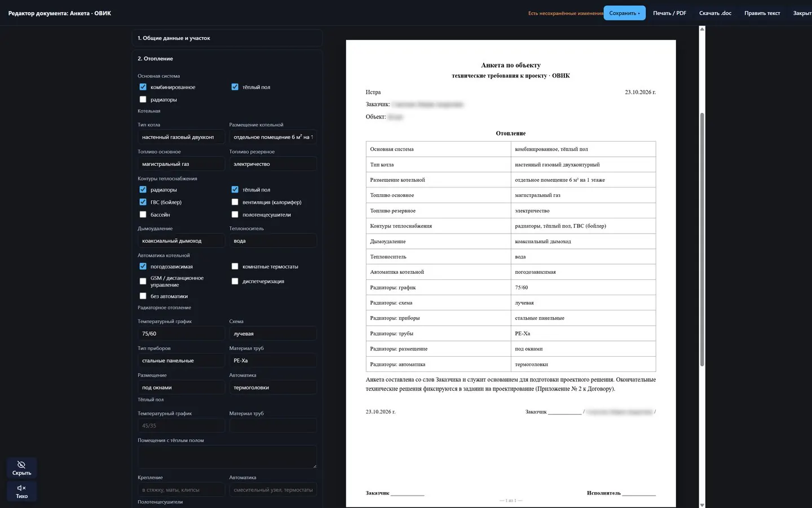Click the Тип приборов input
This screenshot has width=812, height=508.
click(x=181, y=361)
